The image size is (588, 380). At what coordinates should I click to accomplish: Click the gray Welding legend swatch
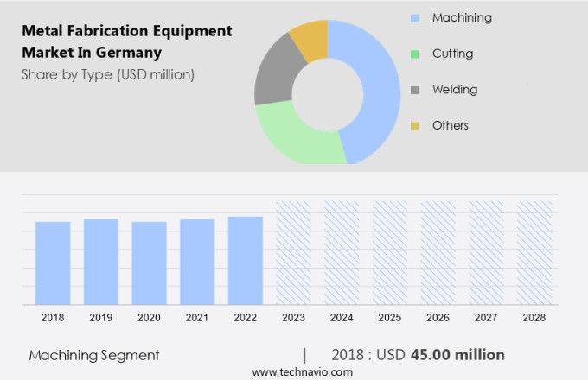pos(415,91)
